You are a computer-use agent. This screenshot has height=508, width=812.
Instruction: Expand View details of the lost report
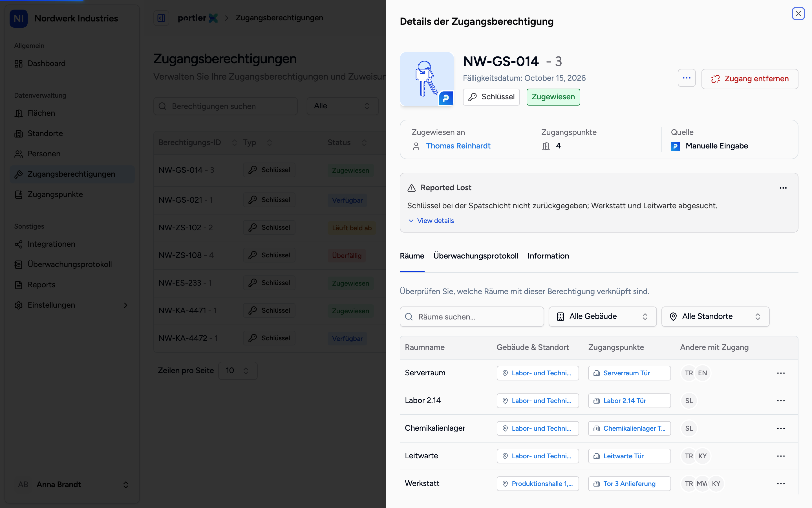point(431,221)
